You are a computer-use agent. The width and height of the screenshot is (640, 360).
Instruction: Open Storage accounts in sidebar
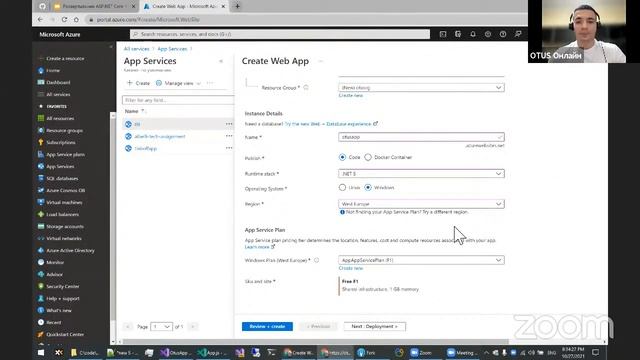(64, 227)
